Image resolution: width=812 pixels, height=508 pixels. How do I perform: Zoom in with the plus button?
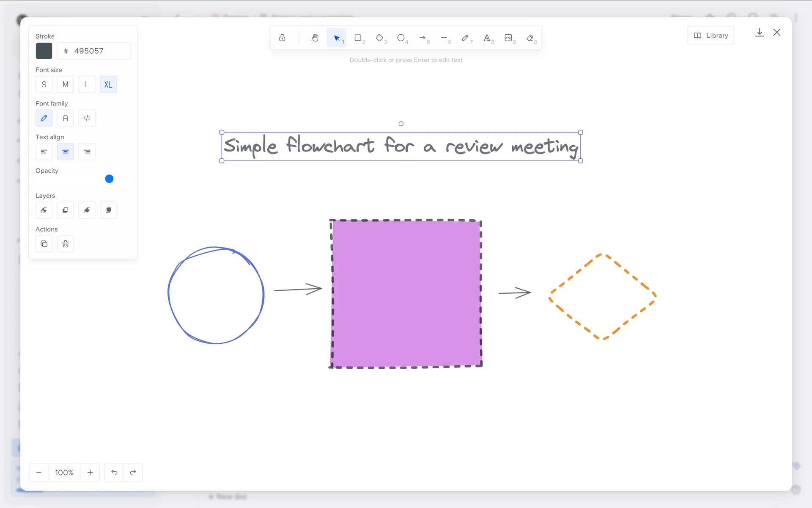pyautogui.click(x=90, y=472)
